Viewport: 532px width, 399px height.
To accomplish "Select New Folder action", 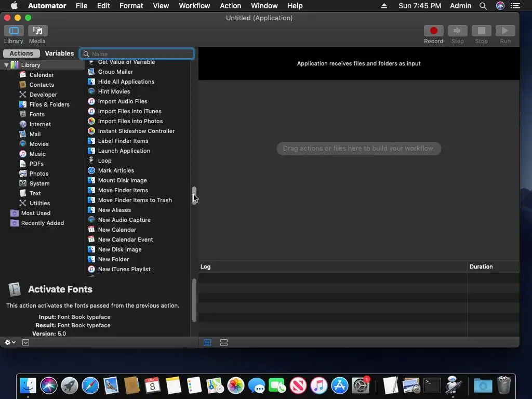I will click(113, 259).
